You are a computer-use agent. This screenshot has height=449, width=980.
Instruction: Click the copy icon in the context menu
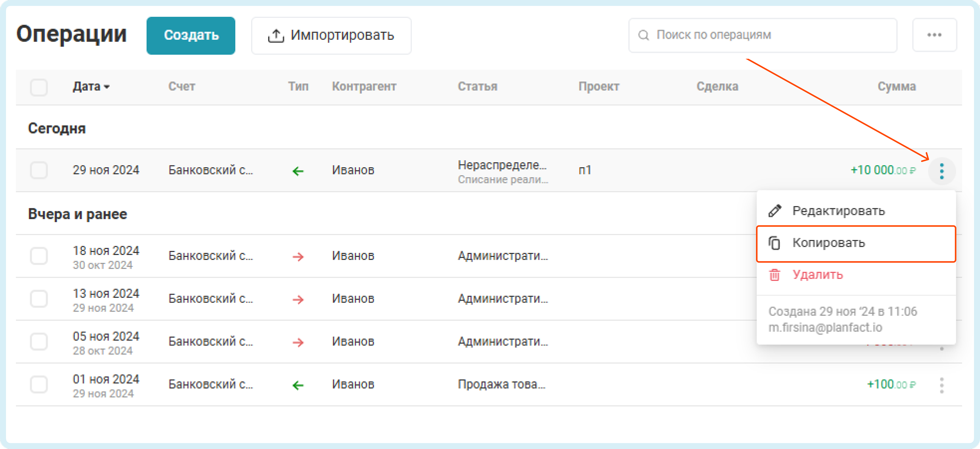click(775, 243)
